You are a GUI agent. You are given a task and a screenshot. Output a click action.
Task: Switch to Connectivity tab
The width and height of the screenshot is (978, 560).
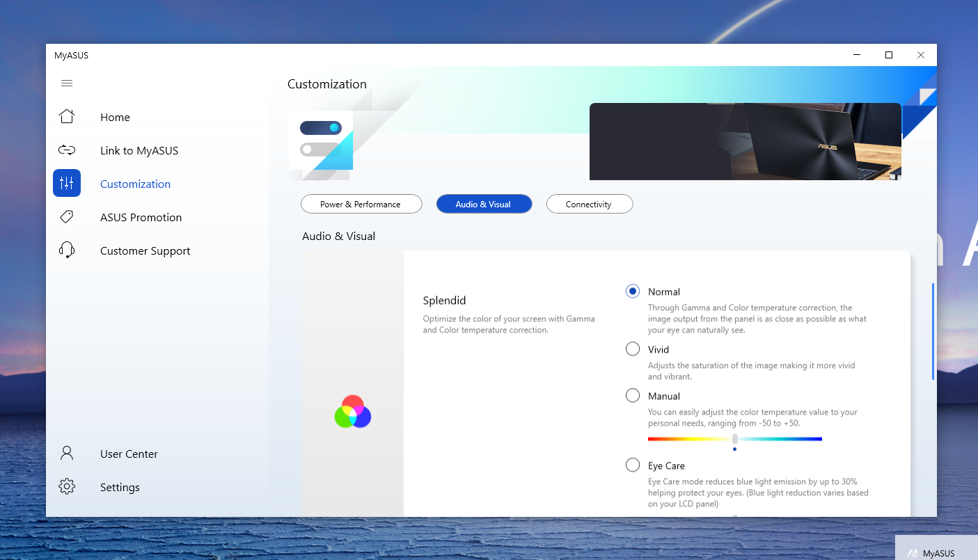589,204
